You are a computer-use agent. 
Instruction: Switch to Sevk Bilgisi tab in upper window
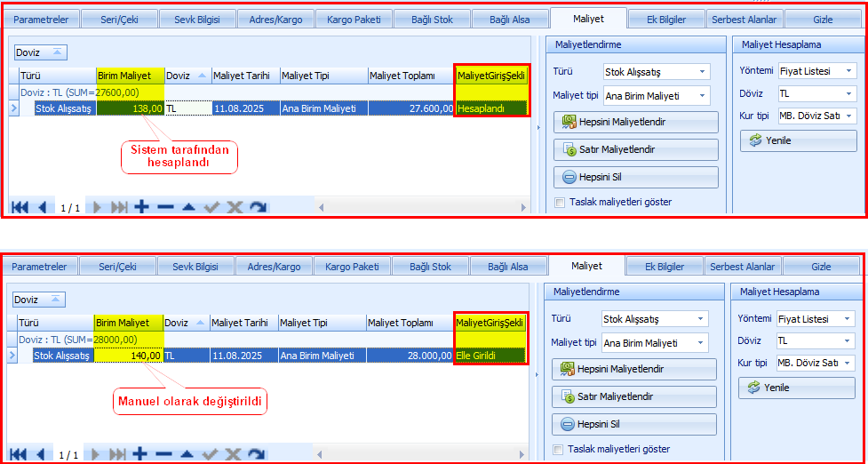[197, 19]
